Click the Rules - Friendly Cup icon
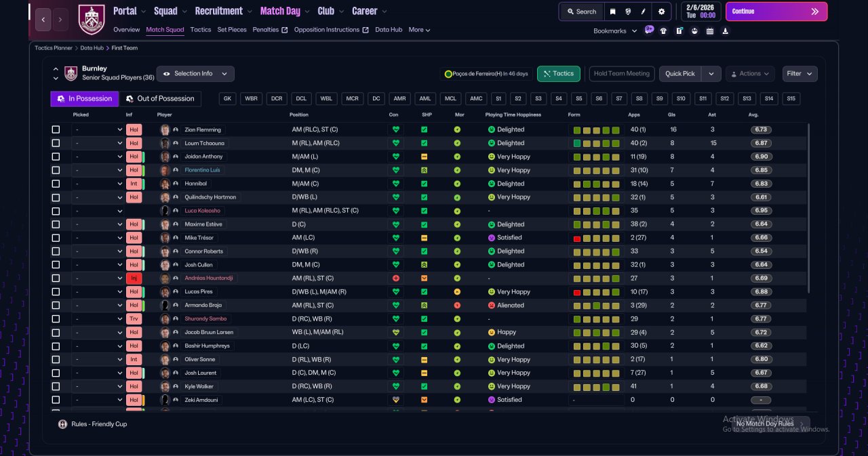 pyautogui.click(x=63, y=424)
